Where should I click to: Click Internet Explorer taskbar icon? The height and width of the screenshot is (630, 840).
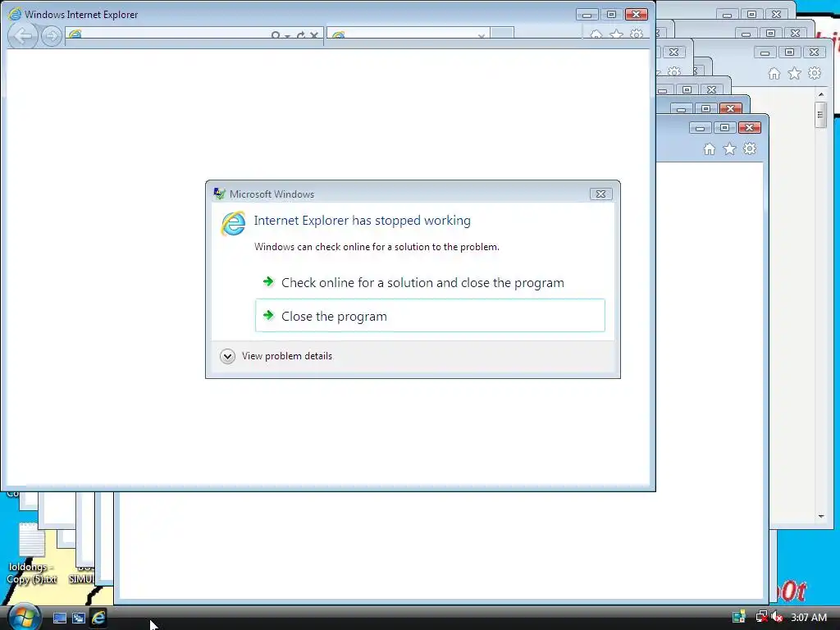(x=98, y=618)
